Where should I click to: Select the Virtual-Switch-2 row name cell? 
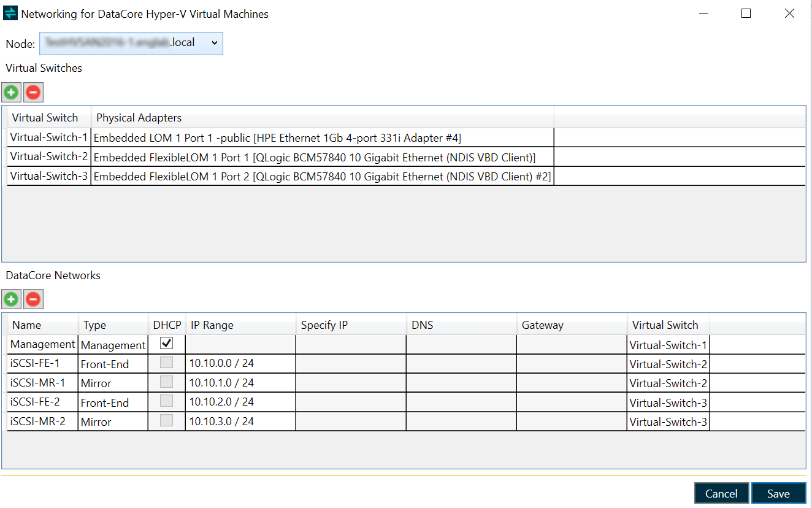click(49, 156)
